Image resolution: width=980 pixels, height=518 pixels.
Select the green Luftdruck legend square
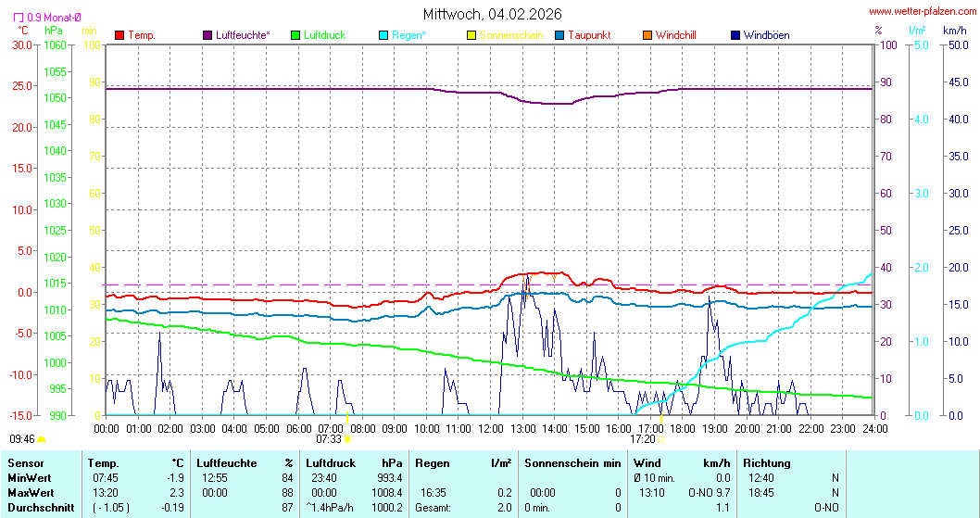coord(295,35)
